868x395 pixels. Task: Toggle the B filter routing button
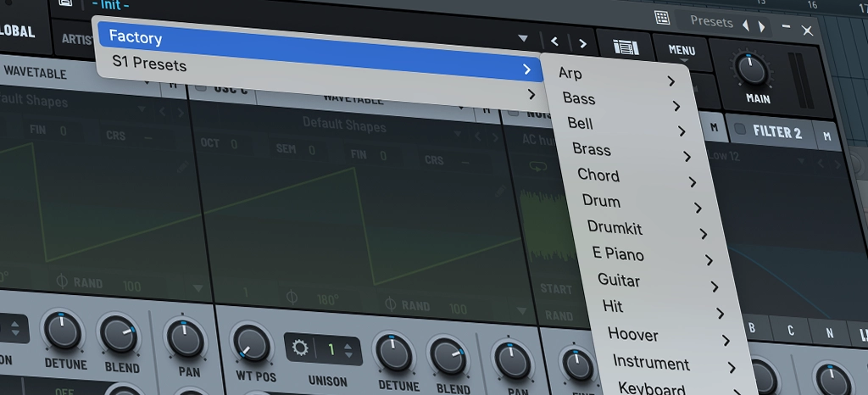coord(752,327)
